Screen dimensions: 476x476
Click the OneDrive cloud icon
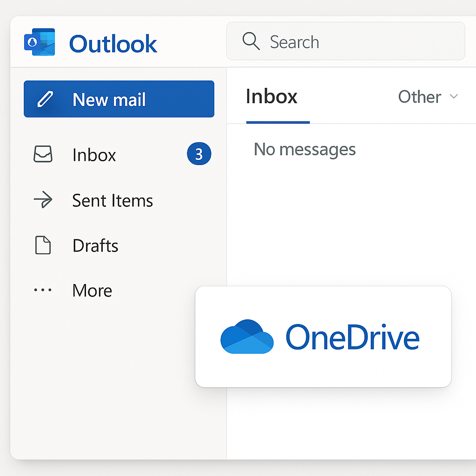pos(247,337)
